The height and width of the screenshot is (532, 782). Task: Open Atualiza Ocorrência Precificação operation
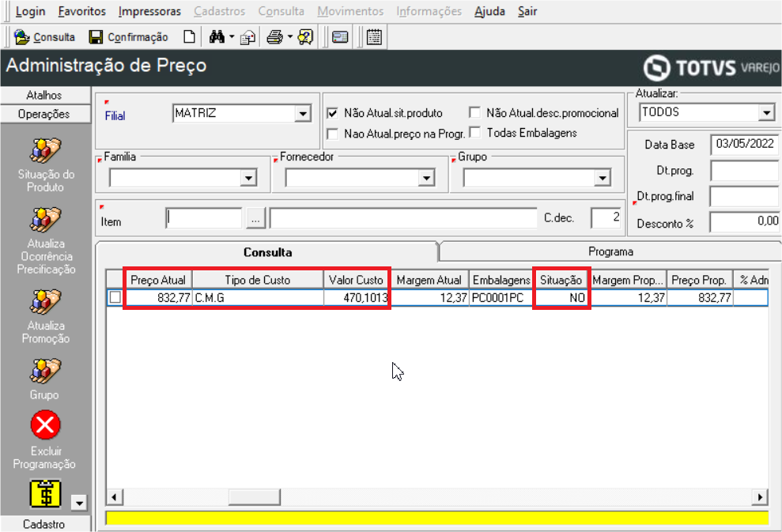[x=45, y=220]
